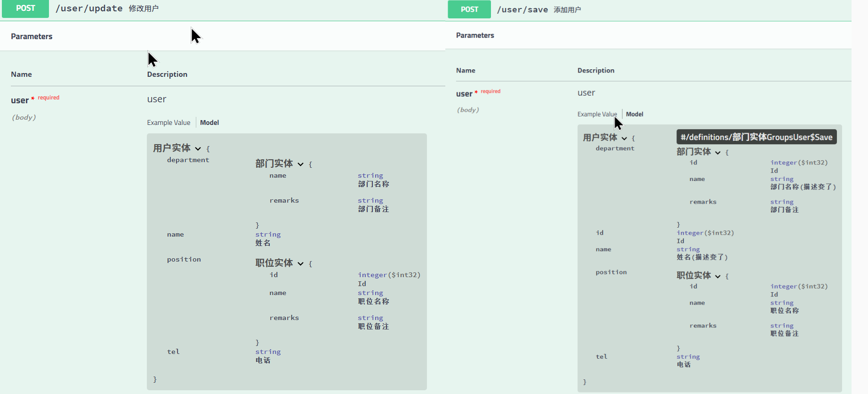The image size is (868, 394).
Task: Click the 修改用户 endpoint summary
Action: pos(144,8)
